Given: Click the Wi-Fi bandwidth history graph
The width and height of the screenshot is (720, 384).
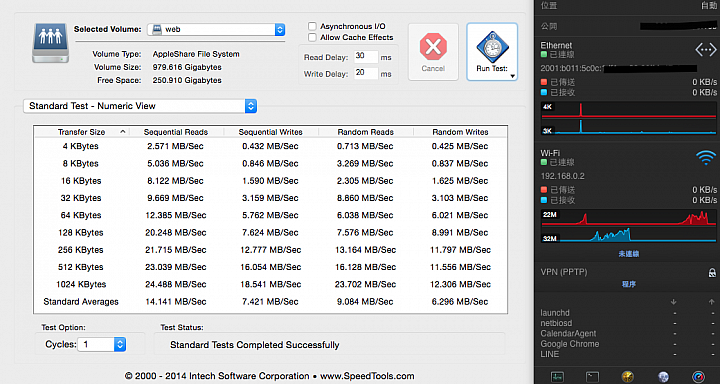Looking at the screenshot, I should (629, 226).
